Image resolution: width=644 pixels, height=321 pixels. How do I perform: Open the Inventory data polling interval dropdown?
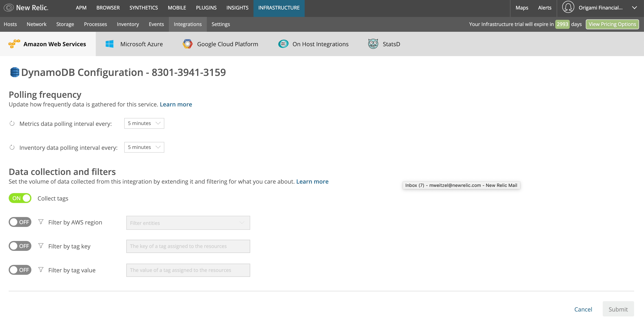click(x=144, y=147)
